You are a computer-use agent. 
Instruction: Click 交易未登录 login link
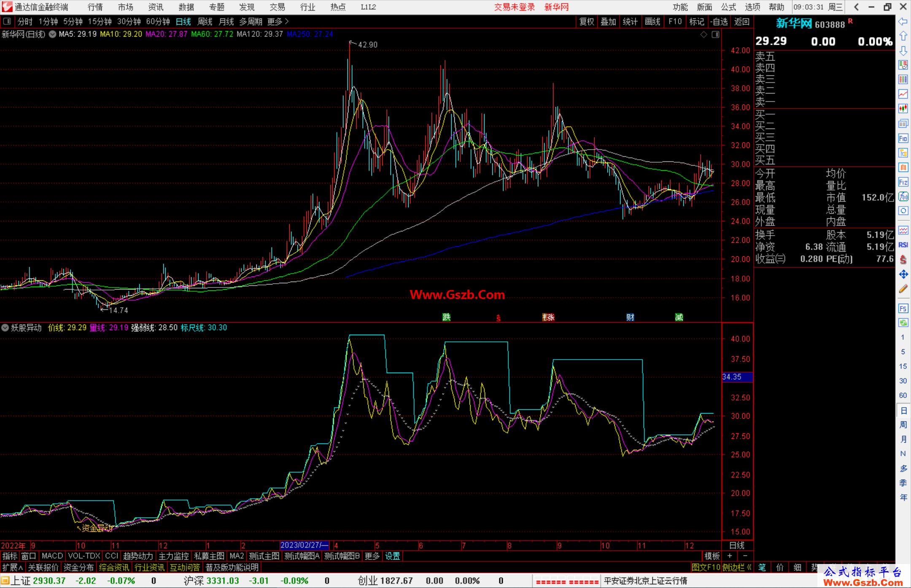515,7
